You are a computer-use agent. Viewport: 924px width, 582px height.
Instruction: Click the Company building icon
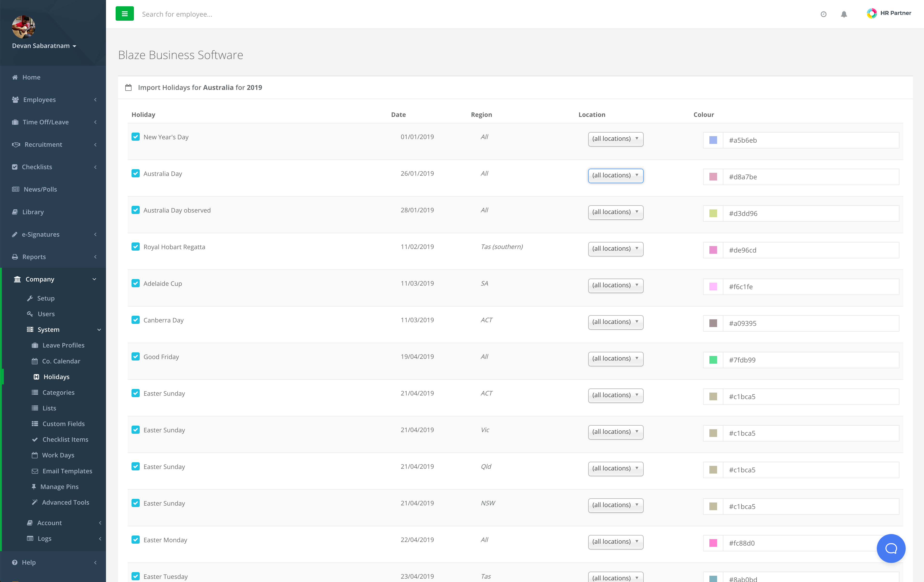(x=17, y=279)
